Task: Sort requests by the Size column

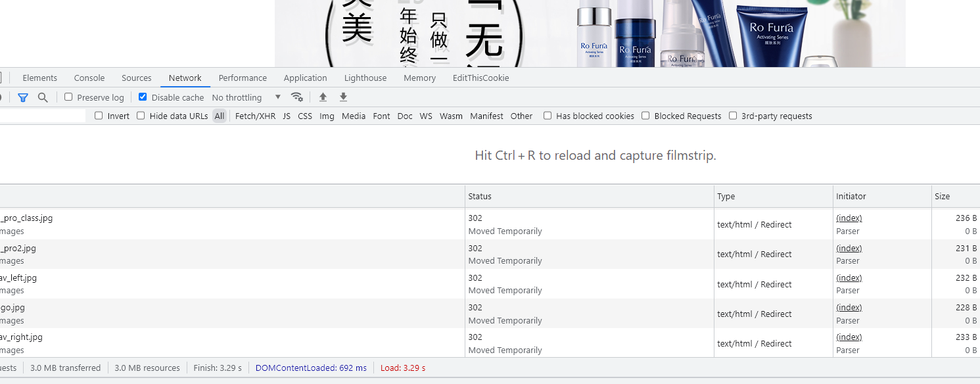Action: click(x=942, y=196)
